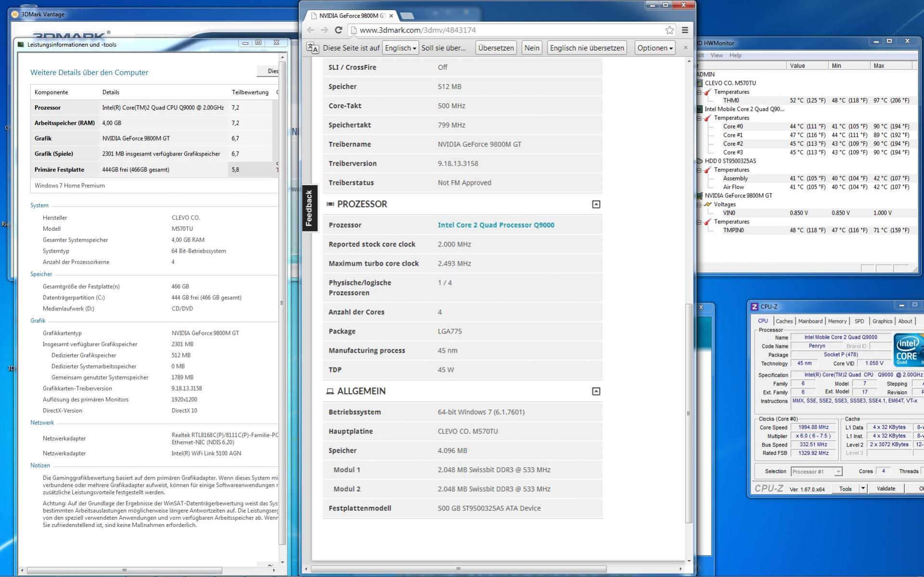924x577 pixels.
Task: Select NVIDIA GeForce 9800M GT entry in HWMonitor
Action: (738, 196)
